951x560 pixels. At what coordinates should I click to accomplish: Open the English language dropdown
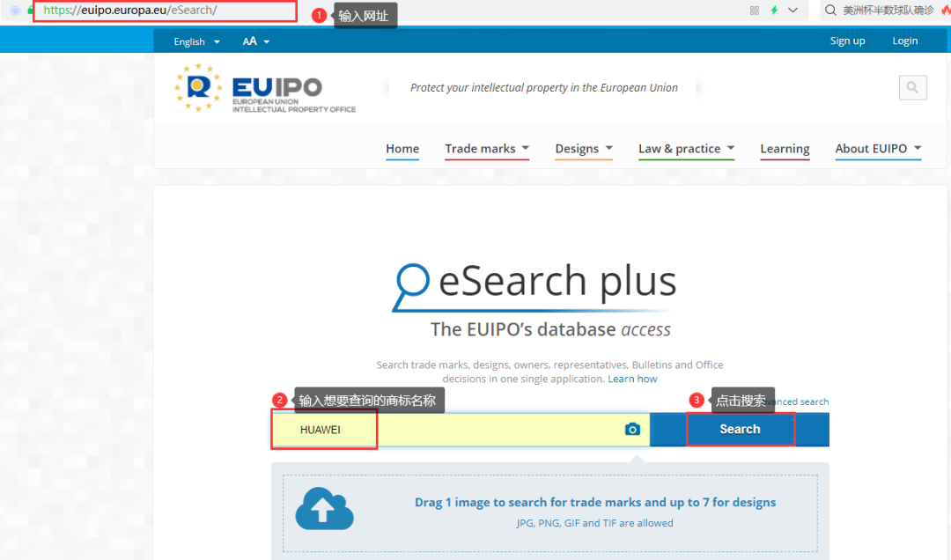[196, 41]
